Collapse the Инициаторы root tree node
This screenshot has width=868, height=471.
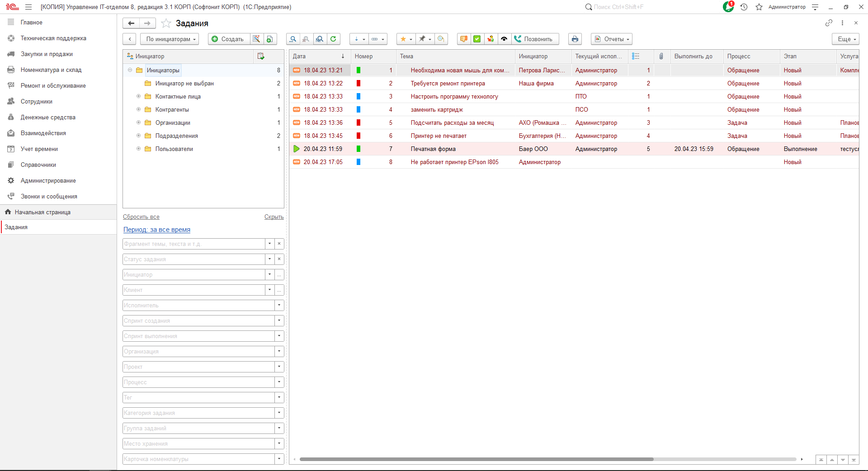click(130, 70)
